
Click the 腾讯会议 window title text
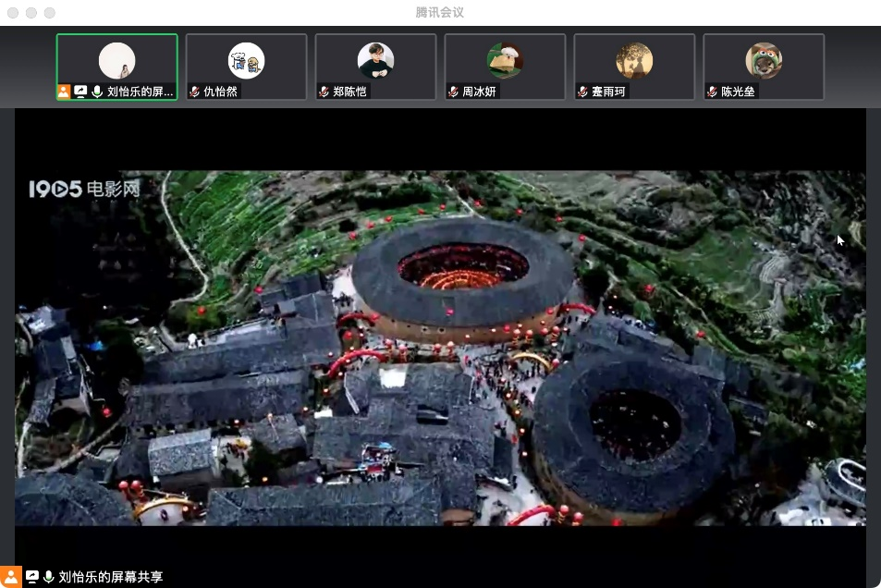click(x=440, y=12)
